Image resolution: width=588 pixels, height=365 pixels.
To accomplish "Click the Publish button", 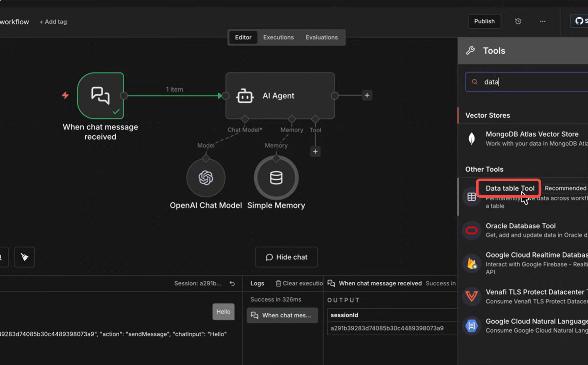I will 485,21.
